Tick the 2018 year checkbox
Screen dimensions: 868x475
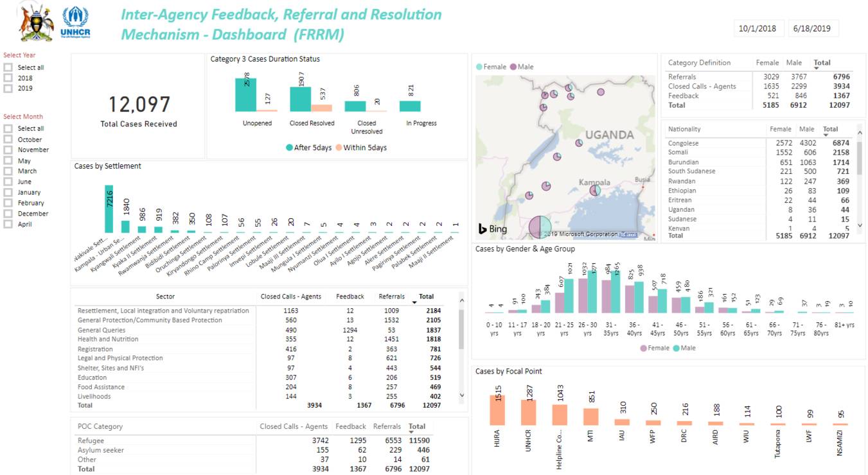click(8, 78)
